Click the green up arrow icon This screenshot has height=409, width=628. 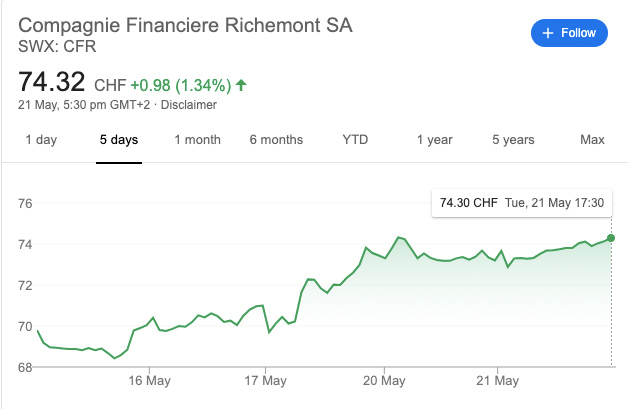pos(241,85)
